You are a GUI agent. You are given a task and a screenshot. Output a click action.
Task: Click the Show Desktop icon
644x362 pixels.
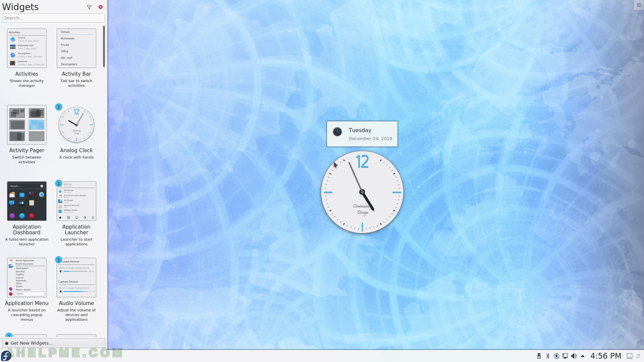coord(630,356)
